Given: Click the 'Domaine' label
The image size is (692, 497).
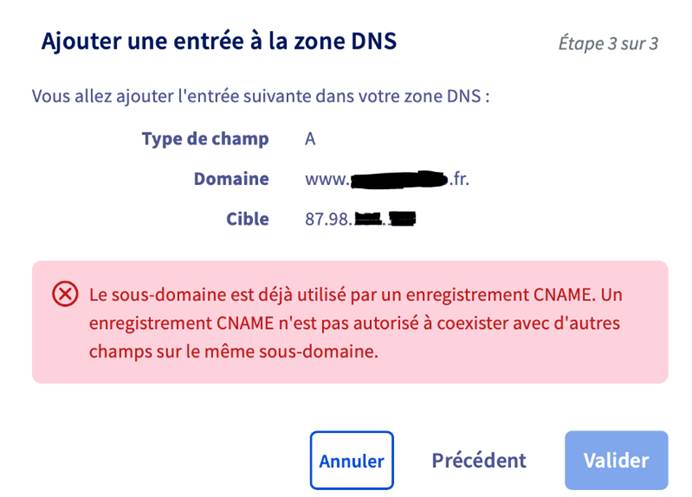Looking at the screenshot, I should point(231,179).
